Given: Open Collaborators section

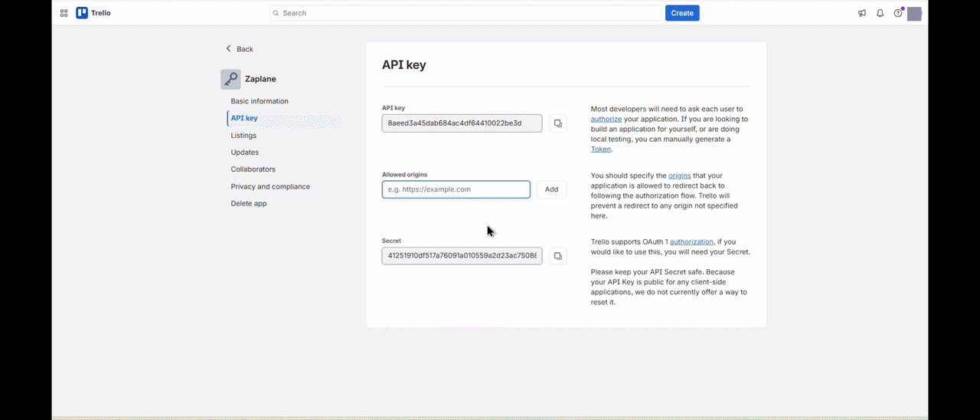Looking at the screenshot, I should pyautogui.click(x=253, y=169).
